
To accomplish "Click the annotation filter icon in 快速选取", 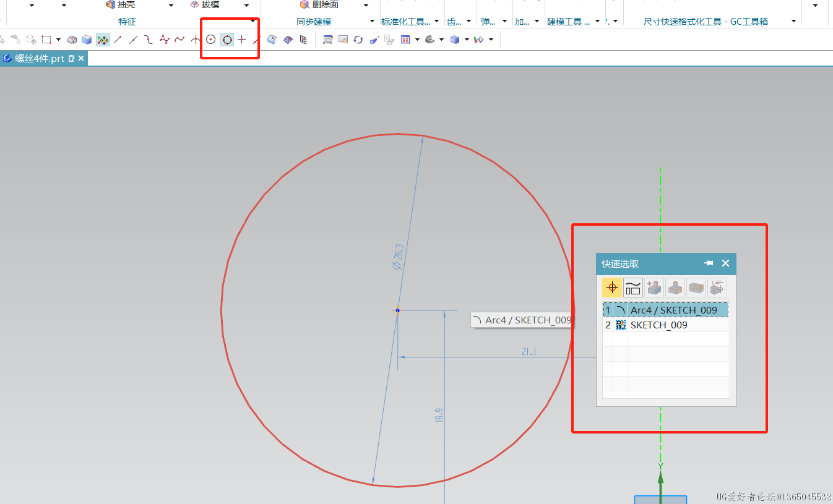I will (717, 288).
